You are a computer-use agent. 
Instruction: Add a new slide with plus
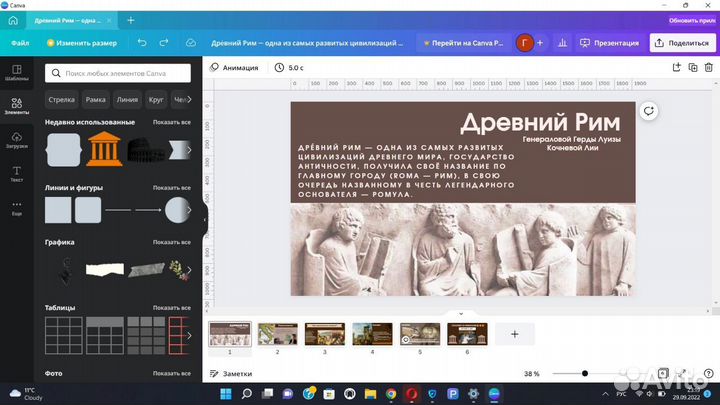515,334
